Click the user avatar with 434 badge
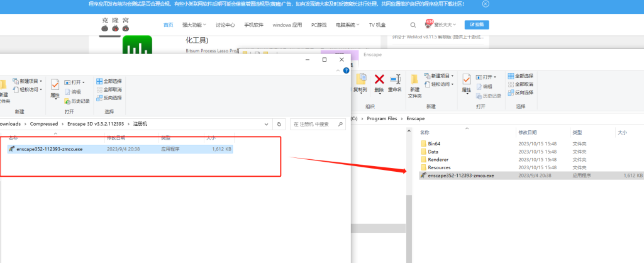The width and height of the screenshot is (644, 263). 429,25
